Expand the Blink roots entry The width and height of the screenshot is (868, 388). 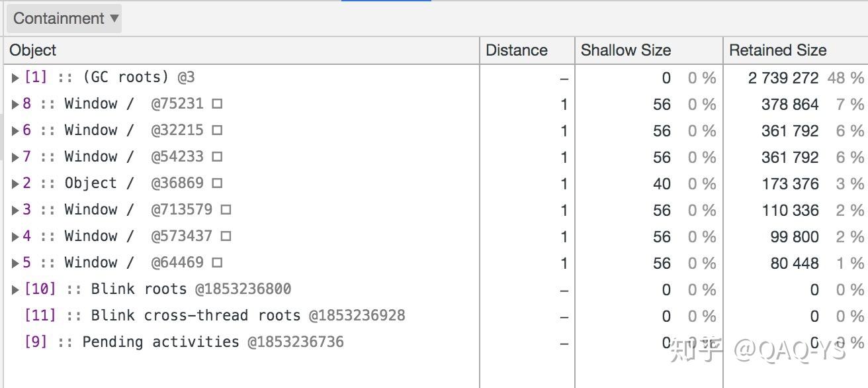pyautogui.click(x=15, y=290)
